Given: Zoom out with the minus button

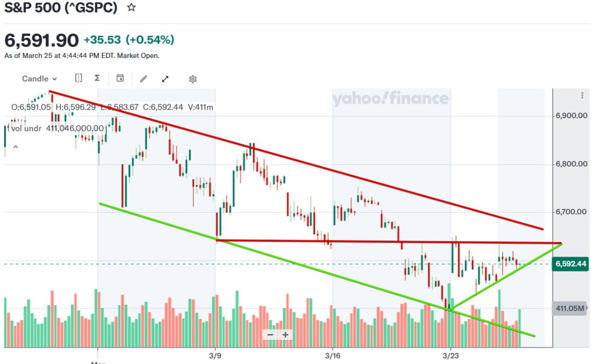Looking at the screenshot, I should click(270, 335).
